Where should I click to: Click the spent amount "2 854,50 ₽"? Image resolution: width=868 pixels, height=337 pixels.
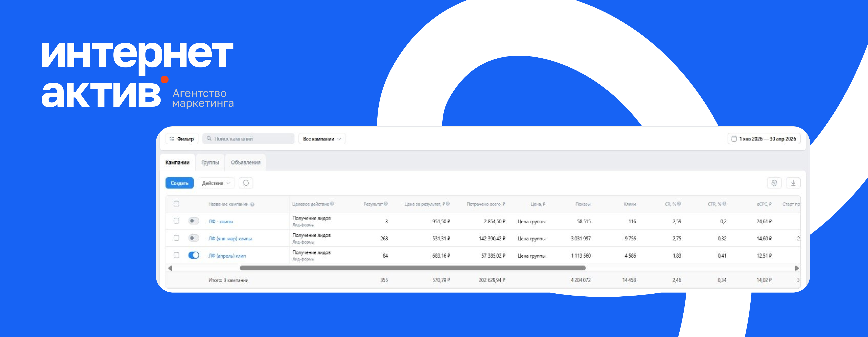point(495,222)
